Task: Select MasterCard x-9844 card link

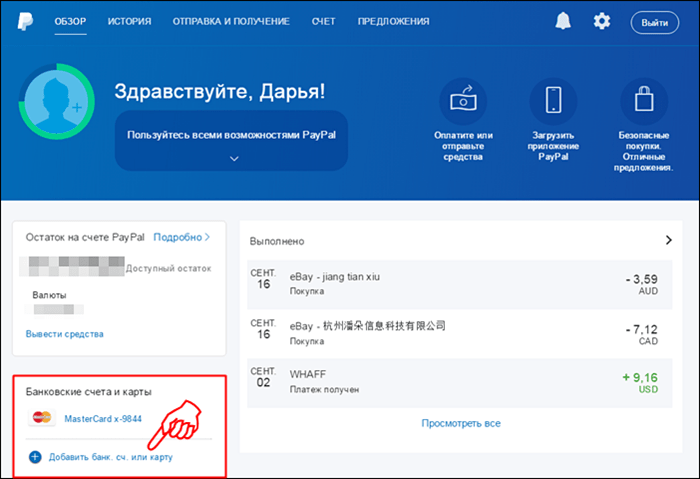Action: 103,418
